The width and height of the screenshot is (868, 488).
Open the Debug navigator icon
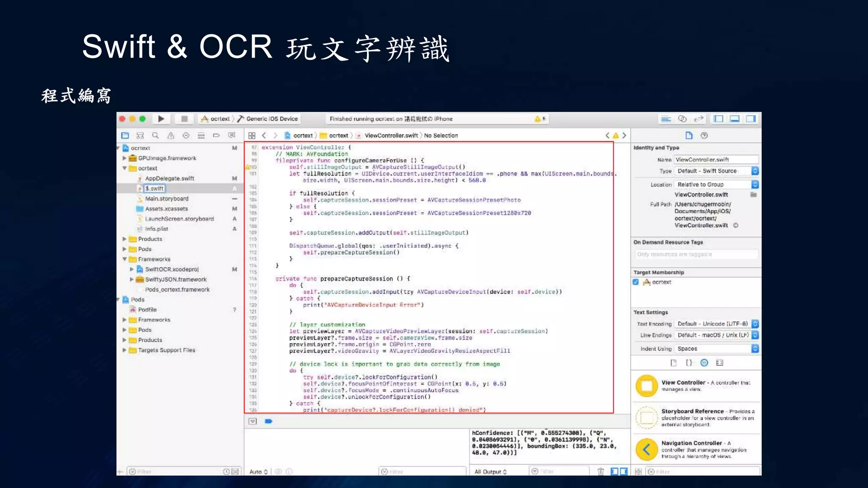tap(201, 136)
